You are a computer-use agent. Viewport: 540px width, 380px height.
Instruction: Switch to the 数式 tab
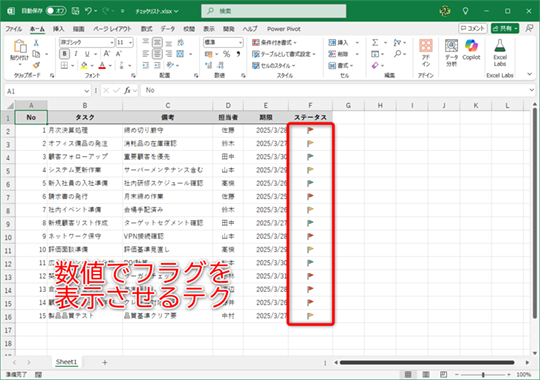pos(147,29)
